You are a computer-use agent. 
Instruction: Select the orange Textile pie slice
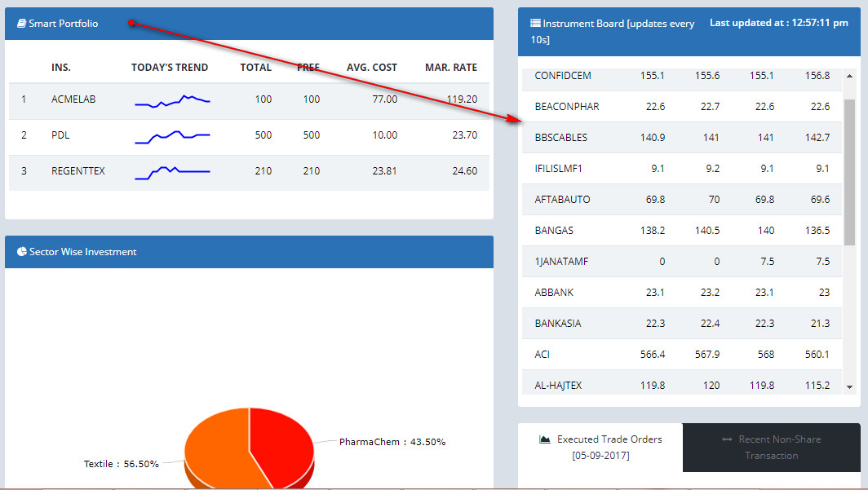click(x=214, y=448)
